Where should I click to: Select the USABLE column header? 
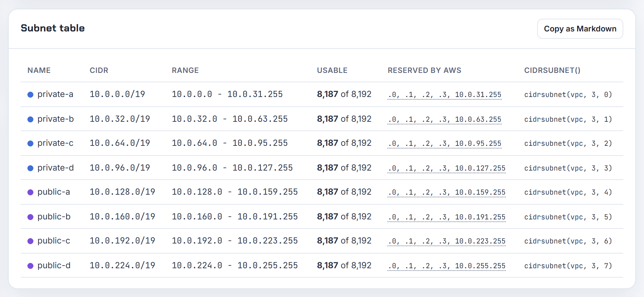tap(332, 70)
